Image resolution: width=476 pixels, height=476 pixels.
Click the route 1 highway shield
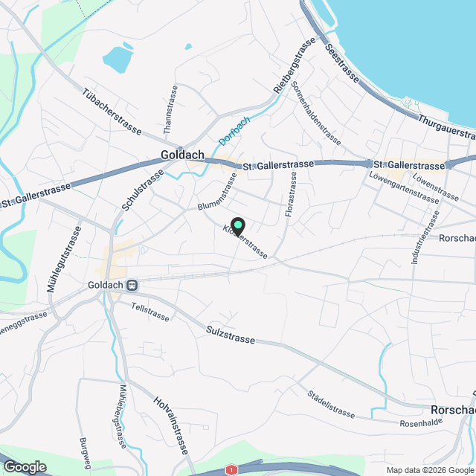231,469
